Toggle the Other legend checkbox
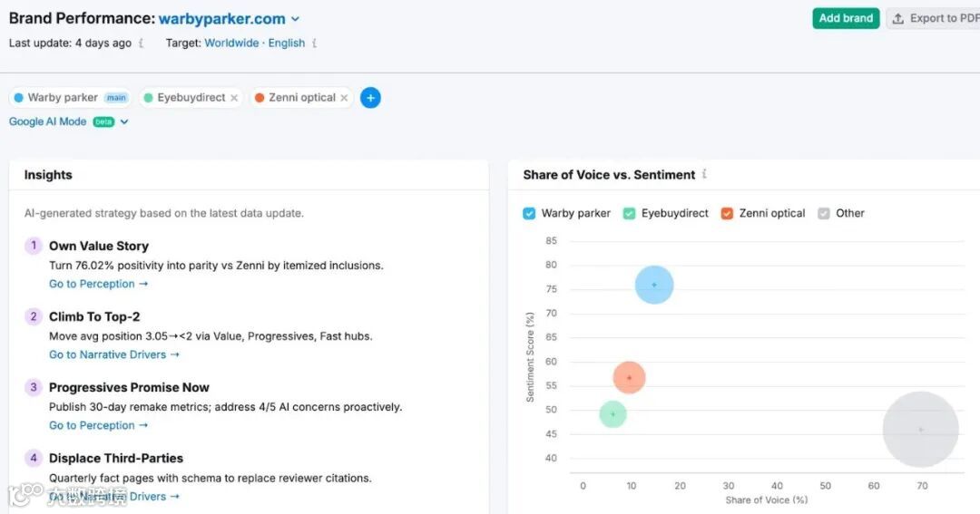Viewport: 980px width, 514px height. (x=824, y=214)
